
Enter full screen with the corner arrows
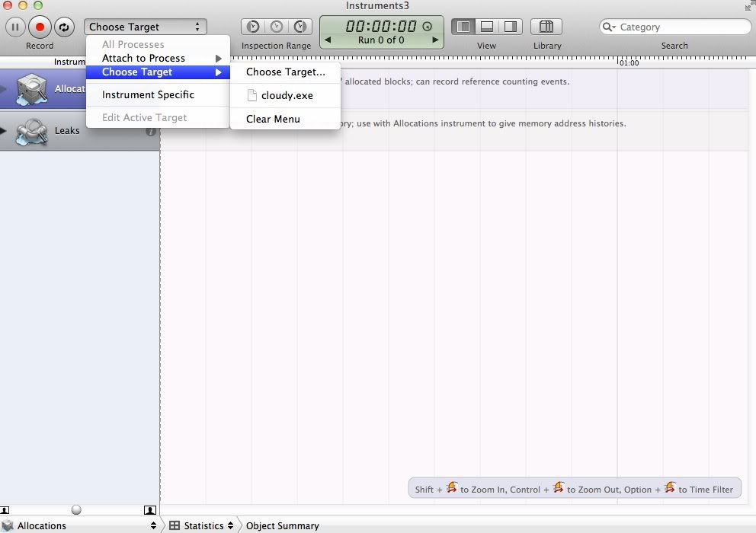[749, 6]
